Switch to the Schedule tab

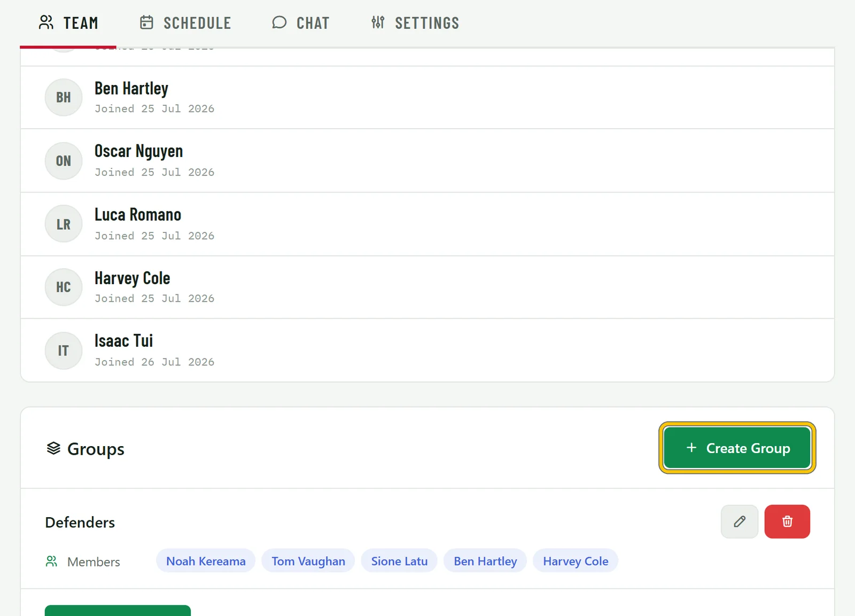click(x=185, y=23)
